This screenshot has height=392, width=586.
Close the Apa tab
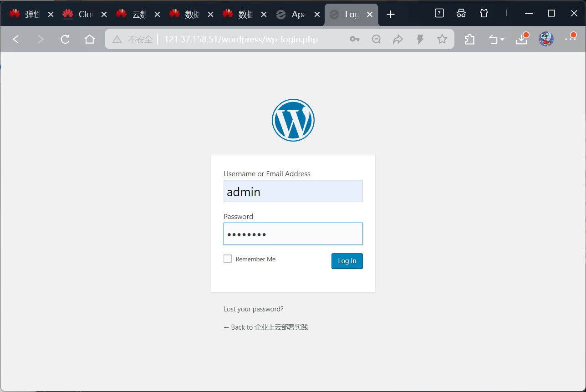(317, 15)
